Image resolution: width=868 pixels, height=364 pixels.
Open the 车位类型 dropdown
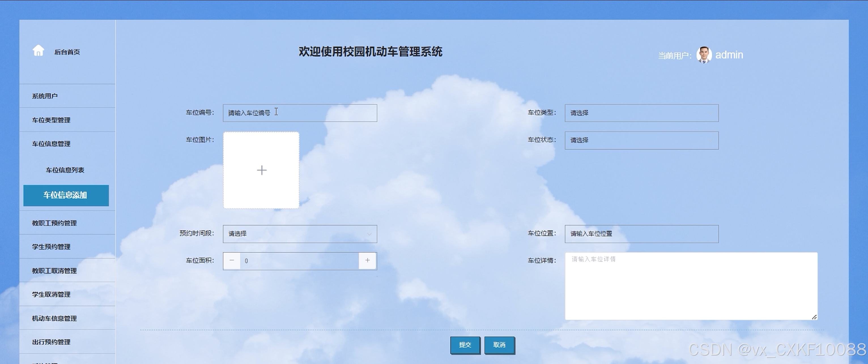641,113
